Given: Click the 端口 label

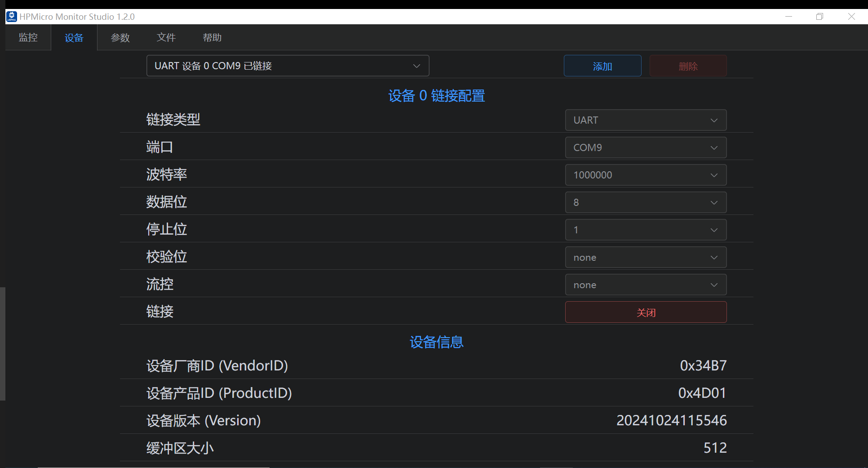Looking at the screenshot, I should pyautogui.click(x=160, y=147).
